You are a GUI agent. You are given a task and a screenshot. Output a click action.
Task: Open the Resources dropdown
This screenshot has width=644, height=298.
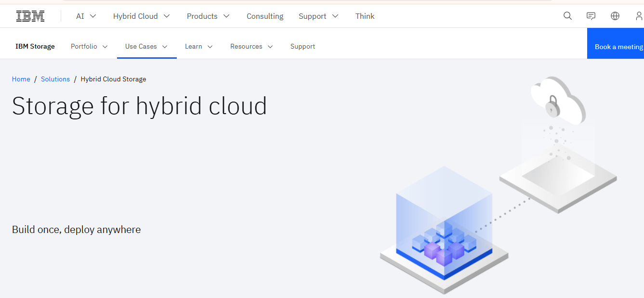click(x=251, y=46)
